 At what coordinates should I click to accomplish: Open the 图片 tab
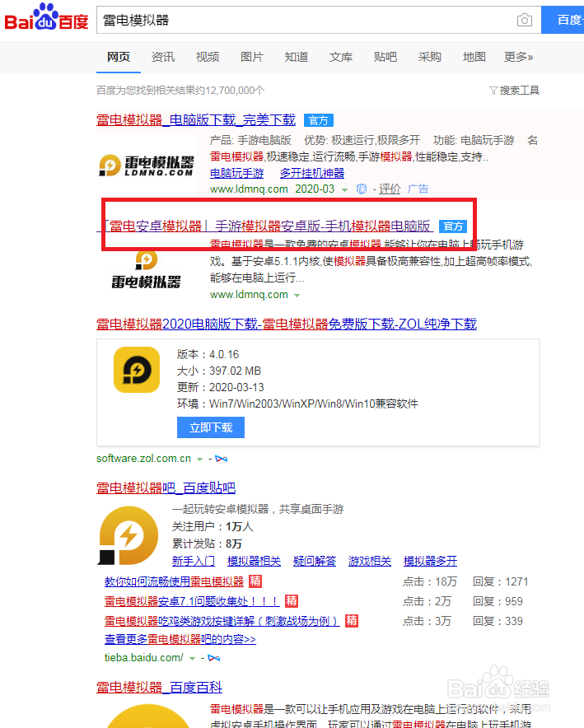point(252,57)
